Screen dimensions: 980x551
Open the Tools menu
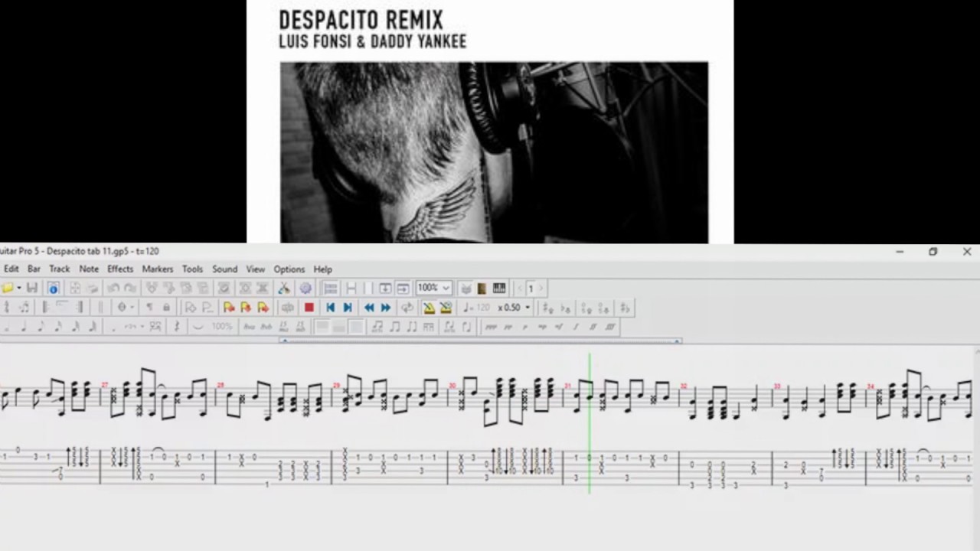point(192,269)
